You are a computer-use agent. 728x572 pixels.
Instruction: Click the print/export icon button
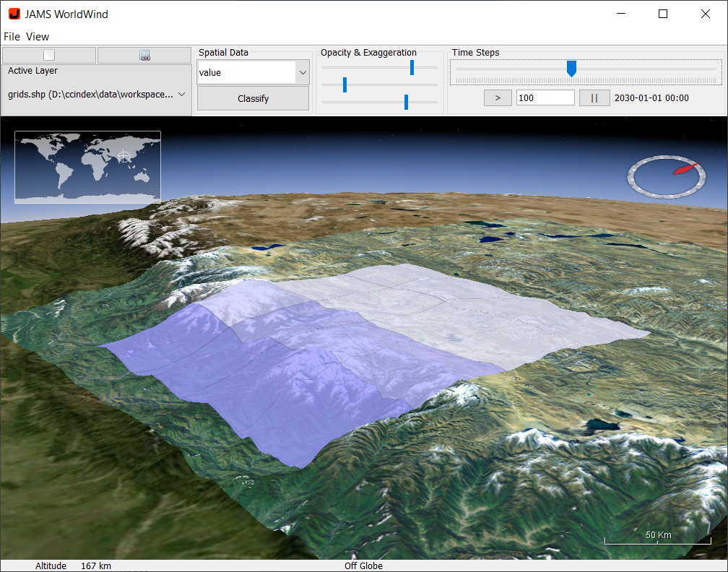pos(144,55)
